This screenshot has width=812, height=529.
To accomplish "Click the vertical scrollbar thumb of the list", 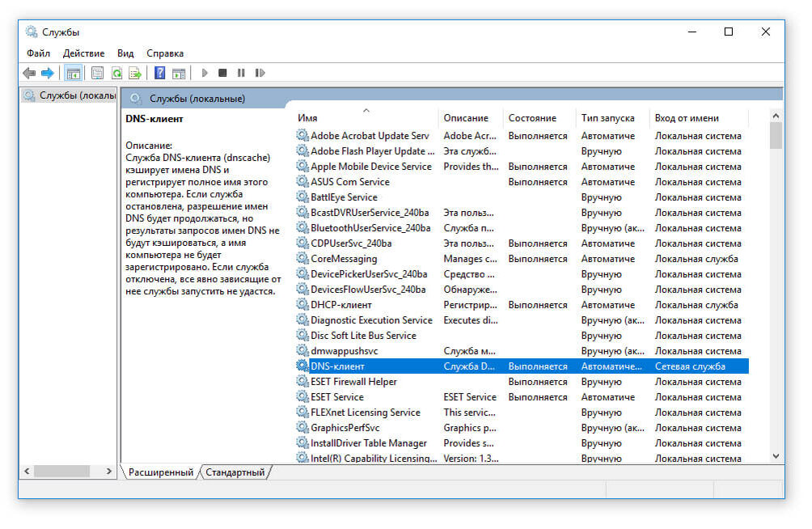I will click(x=776, y=135).
